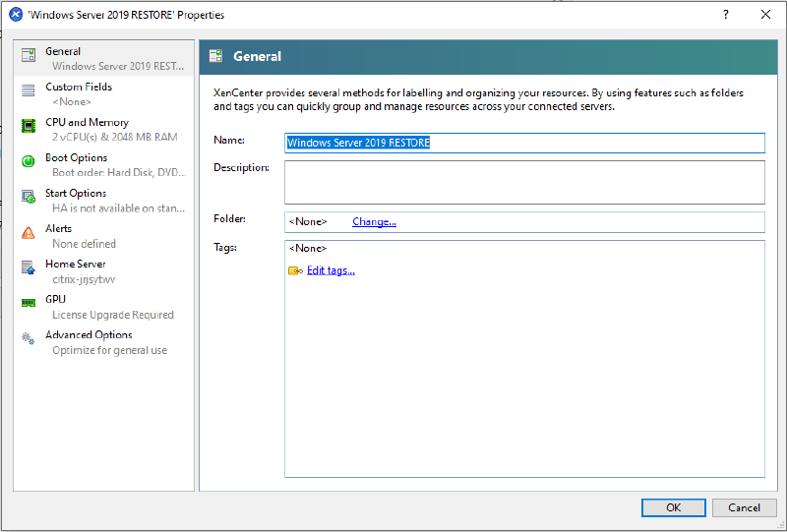
Task: Click the General header icon in blue banner
Action: [x=216, y=56]
